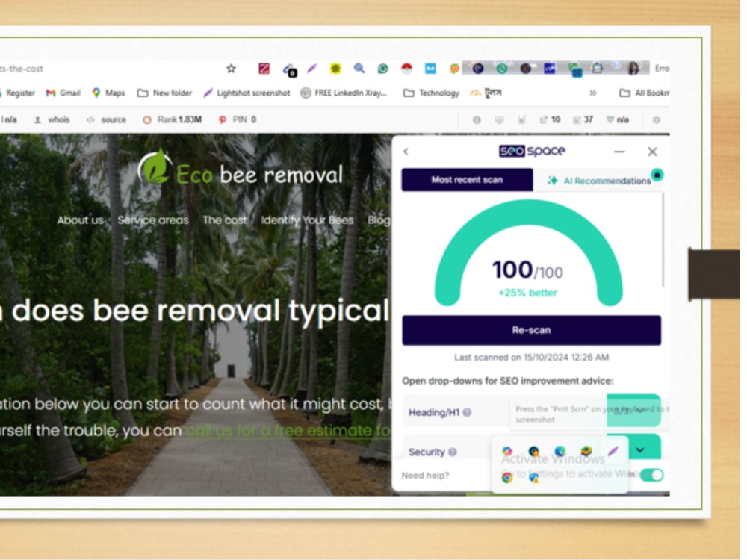This screenshot has width=747, height=560.
Task: Click the Pinterest PIN 0 counter
Action: coord(238,120)
